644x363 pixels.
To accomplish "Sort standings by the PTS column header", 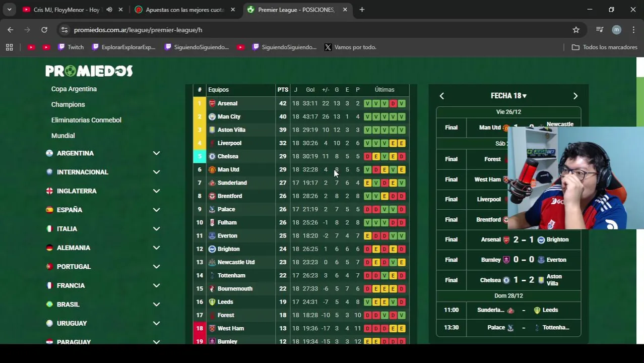I will (x=283, y=90).
